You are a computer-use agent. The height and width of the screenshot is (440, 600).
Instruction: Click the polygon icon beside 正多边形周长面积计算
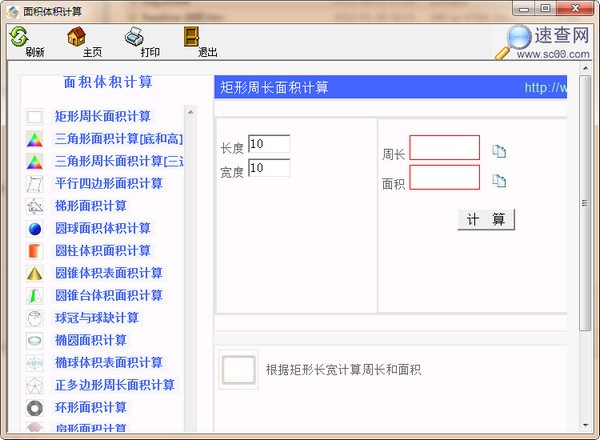tap(35, 385)
